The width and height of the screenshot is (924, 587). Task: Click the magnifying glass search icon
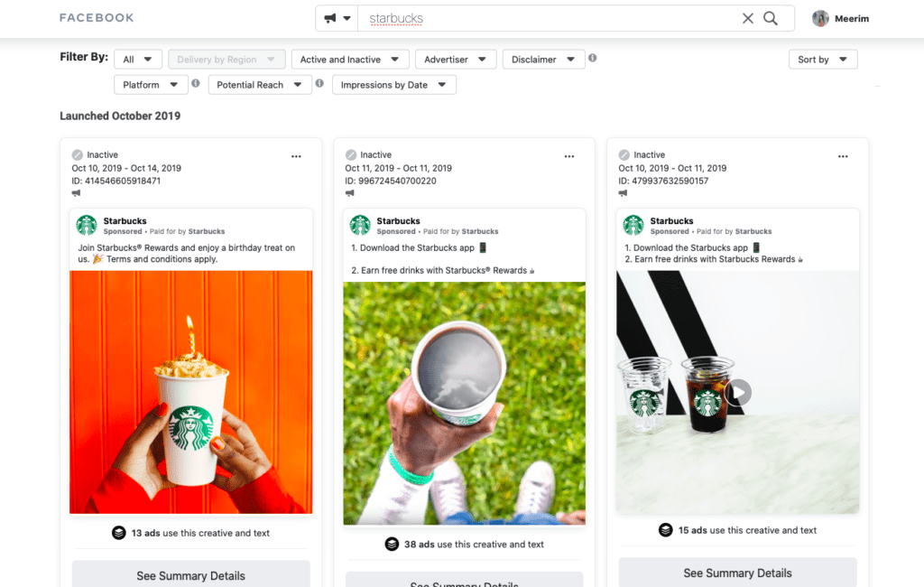coord(771,18)
